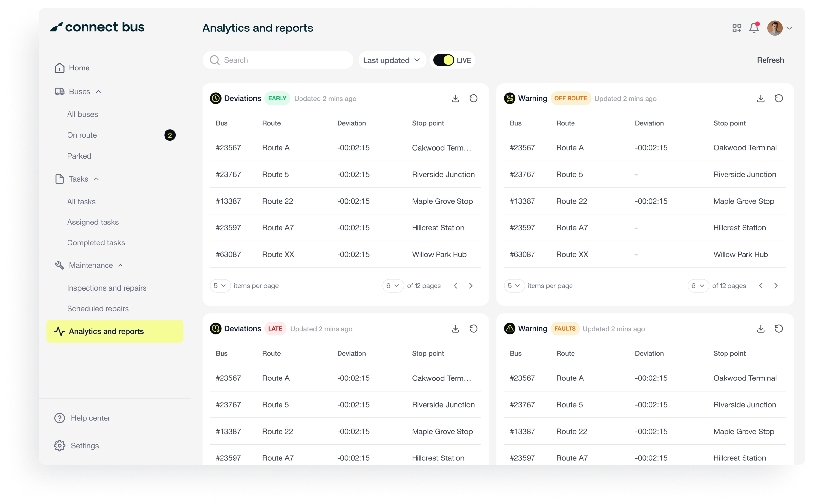Image resolution: width=814 pixels, height=504 pixels.
Task: Expand the profile menu chevron
Action: [789, 28]
